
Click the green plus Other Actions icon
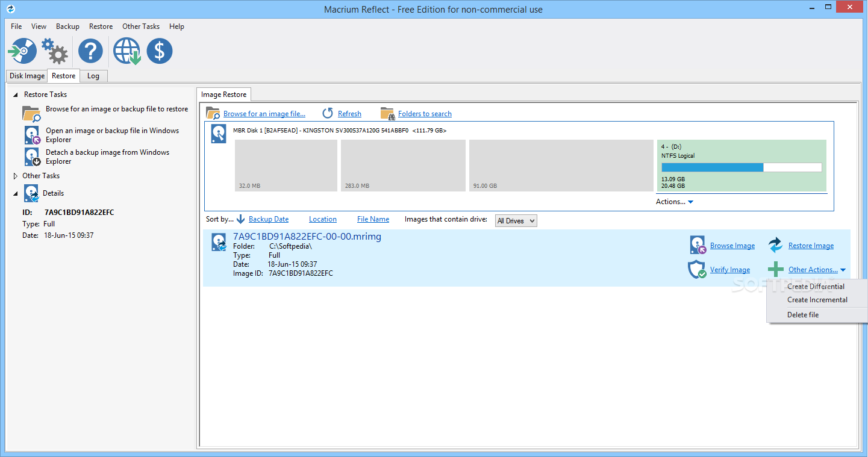click(776, 269)
